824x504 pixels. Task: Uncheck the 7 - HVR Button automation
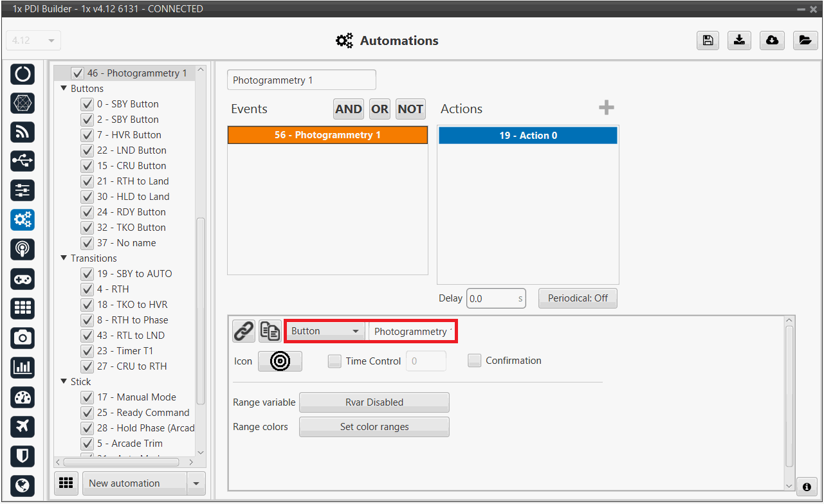[87, 135]
